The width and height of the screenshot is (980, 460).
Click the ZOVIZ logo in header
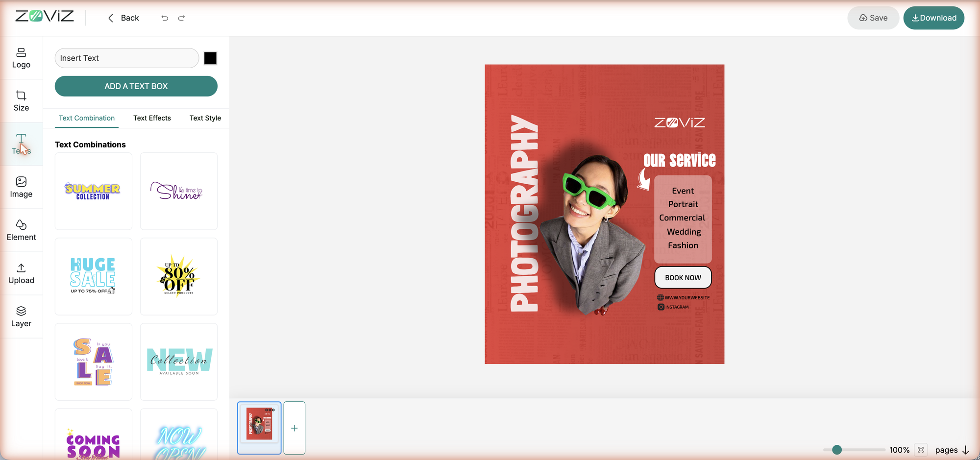pos(45,16)
